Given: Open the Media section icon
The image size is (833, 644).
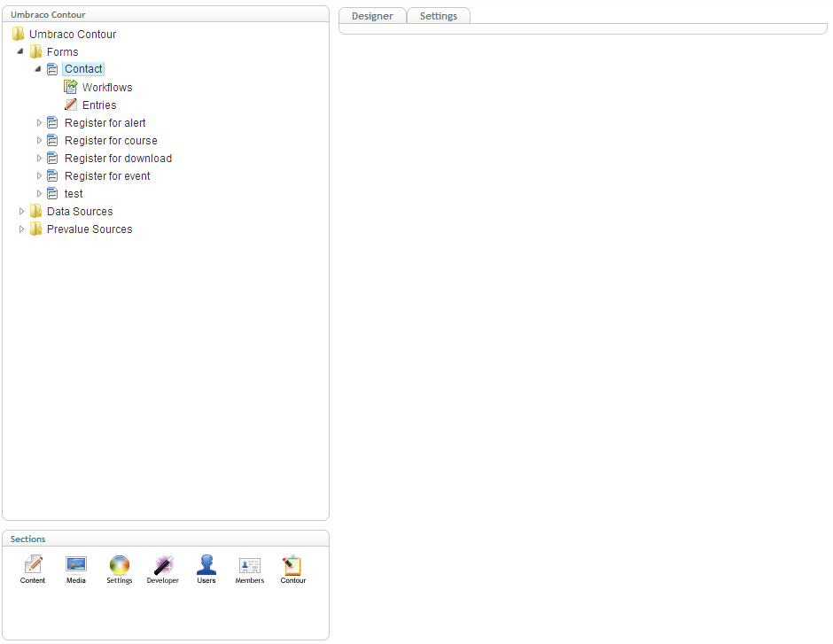Looking at the screenshot, I should point(76,564).
